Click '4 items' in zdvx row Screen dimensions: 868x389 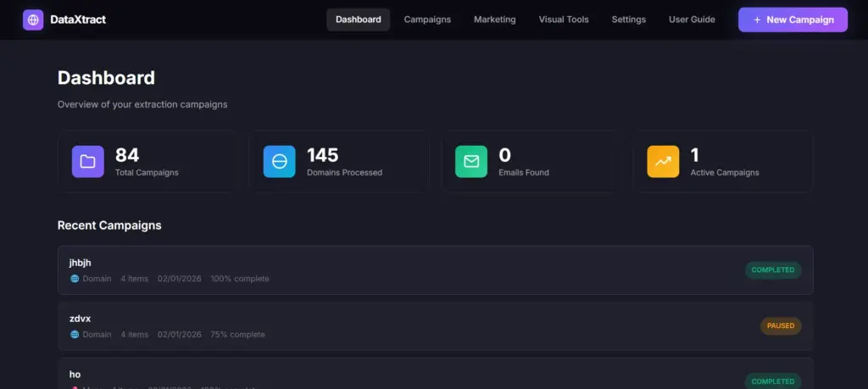click(x=135, y=335)
